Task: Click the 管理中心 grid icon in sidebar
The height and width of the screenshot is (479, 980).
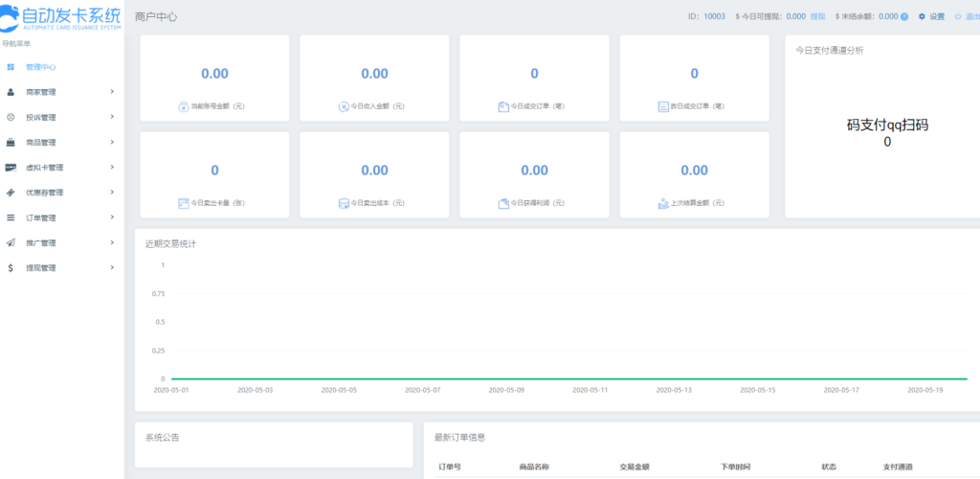Action: 11,67
